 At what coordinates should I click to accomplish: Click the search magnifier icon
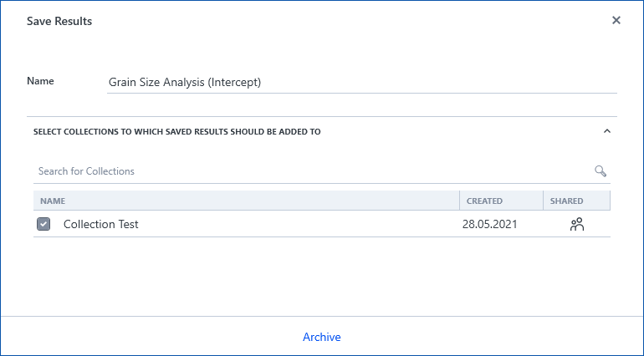[x=600, y=171]
